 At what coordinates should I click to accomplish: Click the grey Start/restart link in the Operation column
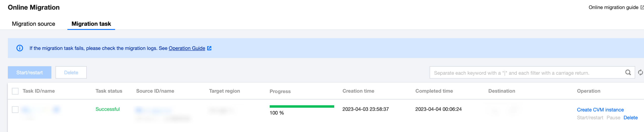point(590,118)
